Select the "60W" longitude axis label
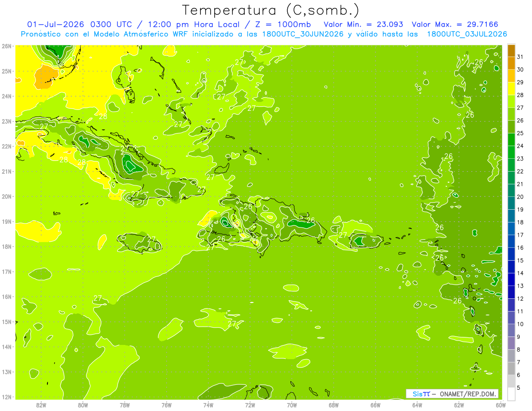The width and height of the screenshot is (532, 411). click(x=501, y=405)
